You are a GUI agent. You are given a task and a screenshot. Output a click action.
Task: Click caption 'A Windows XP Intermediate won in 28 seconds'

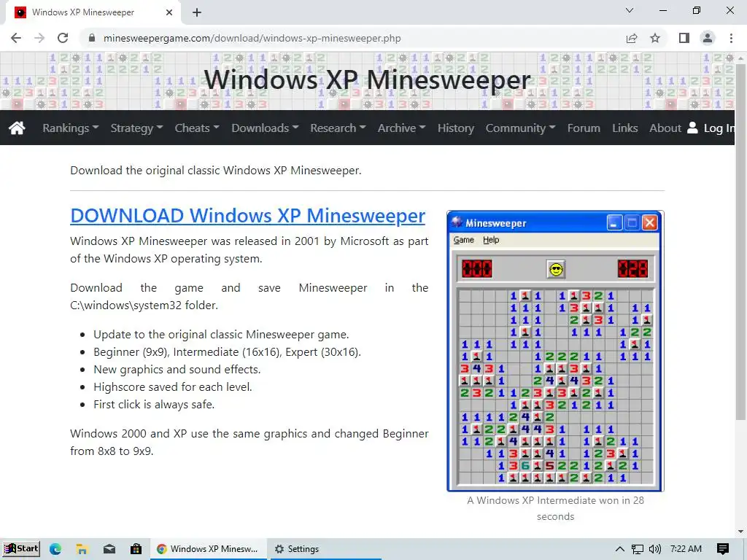coord(555,508)
